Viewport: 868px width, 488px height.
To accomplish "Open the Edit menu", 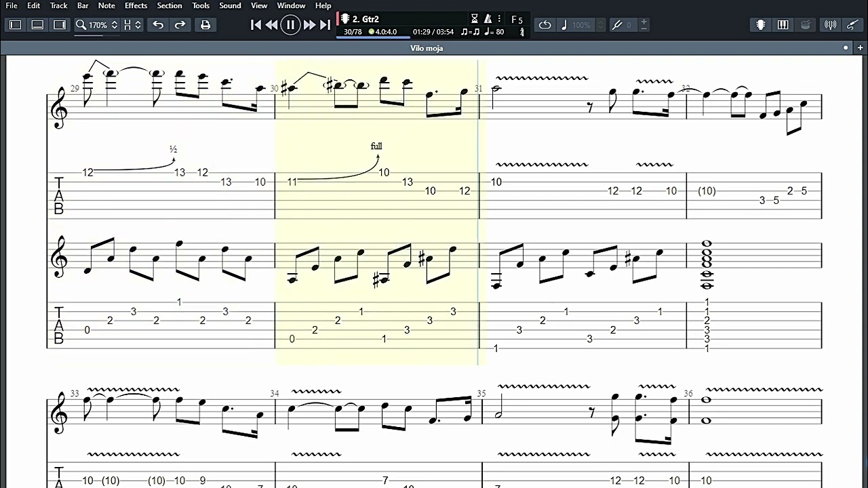I will [x=34, y=5].
